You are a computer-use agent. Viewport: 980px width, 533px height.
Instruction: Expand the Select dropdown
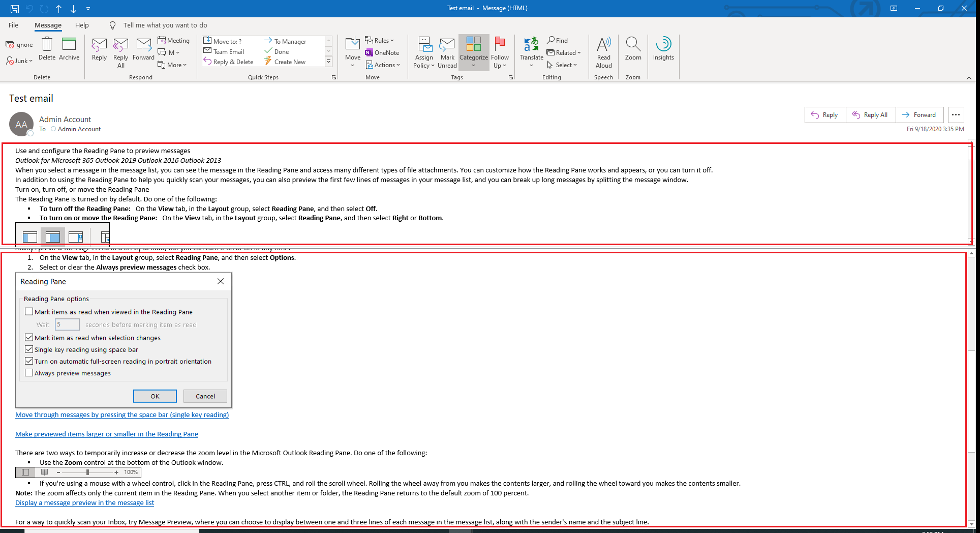[x=562, y=65]
